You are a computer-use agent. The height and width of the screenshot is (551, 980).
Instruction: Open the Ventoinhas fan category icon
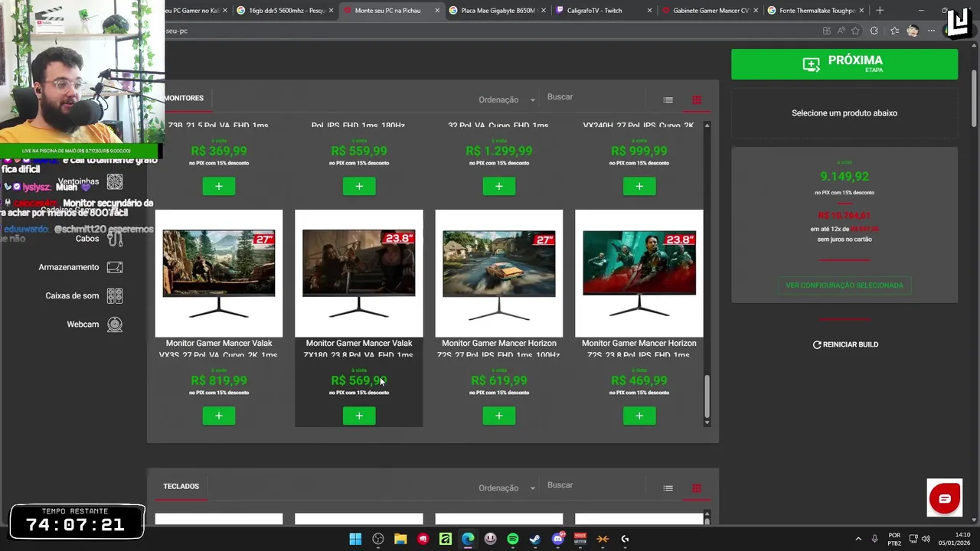pos(115,182)
